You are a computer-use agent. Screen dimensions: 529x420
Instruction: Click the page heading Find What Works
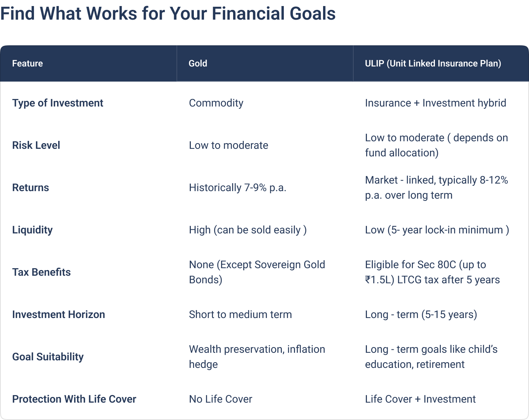(168, 14)
